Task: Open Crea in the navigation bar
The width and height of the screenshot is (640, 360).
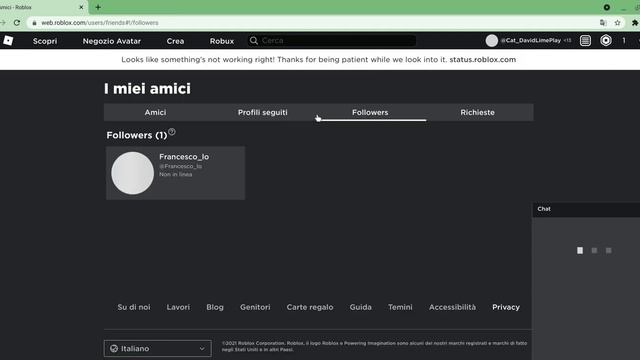Action: (x=175, y=41)
